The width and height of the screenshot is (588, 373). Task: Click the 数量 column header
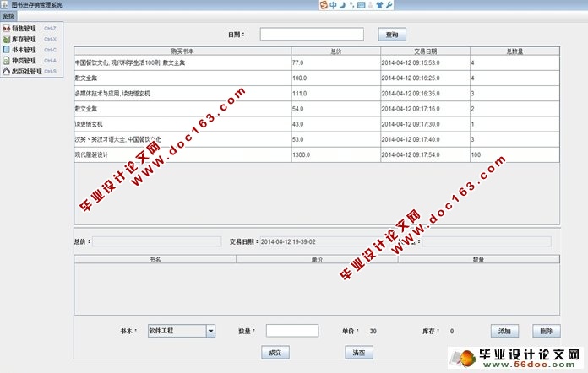[x=479, y=259]
